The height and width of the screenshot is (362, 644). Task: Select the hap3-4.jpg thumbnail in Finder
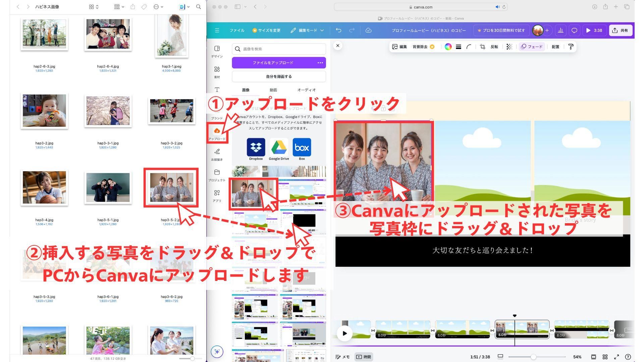pos(44,187)
